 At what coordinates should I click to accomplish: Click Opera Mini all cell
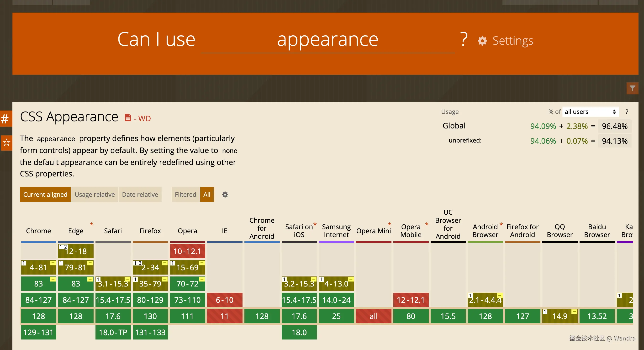pos(374,316)
